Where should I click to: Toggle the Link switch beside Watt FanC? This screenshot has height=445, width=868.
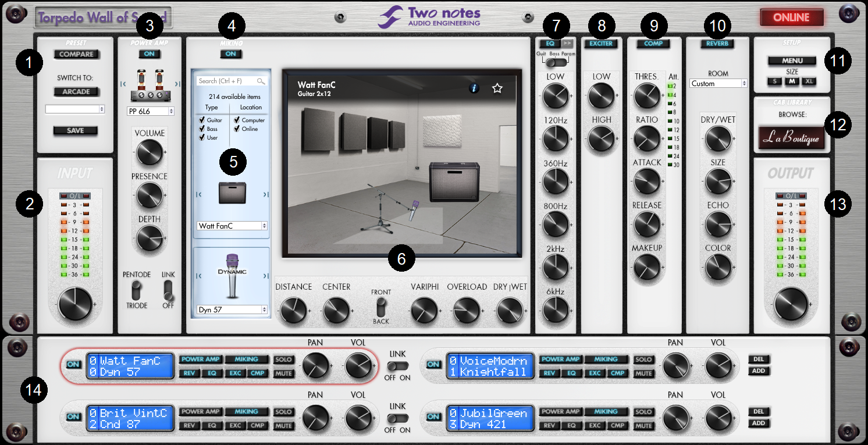(x=399, y=366)
